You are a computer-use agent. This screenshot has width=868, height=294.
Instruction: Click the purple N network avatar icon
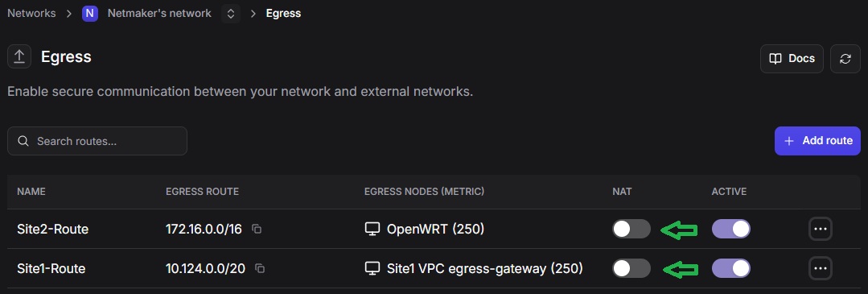tap(89, 14)
